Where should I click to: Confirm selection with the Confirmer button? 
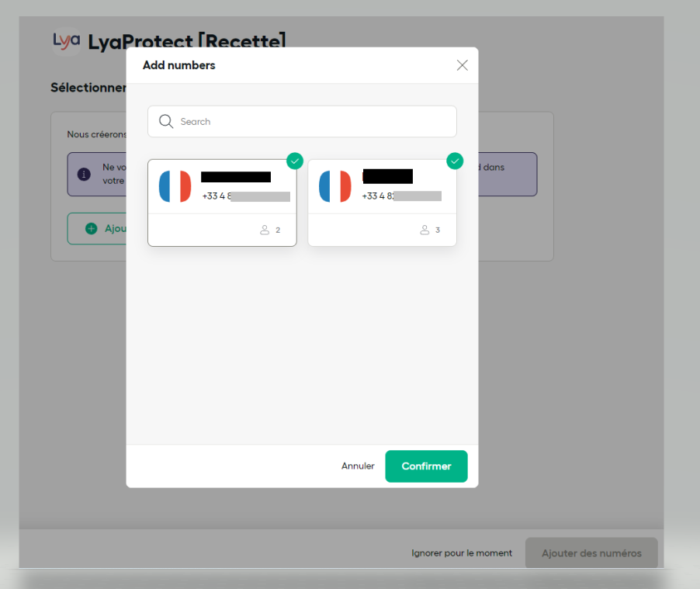pyautogui.click(x=426, y=466)
